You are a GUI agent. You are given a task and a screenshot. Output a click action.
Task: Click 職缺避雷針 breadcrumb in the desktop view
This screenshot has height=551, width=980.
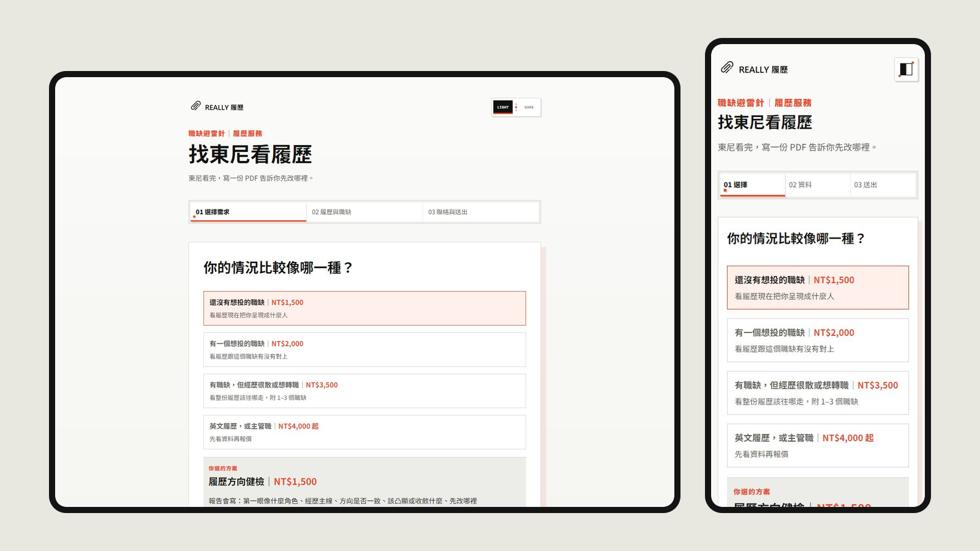click(206, 133)
